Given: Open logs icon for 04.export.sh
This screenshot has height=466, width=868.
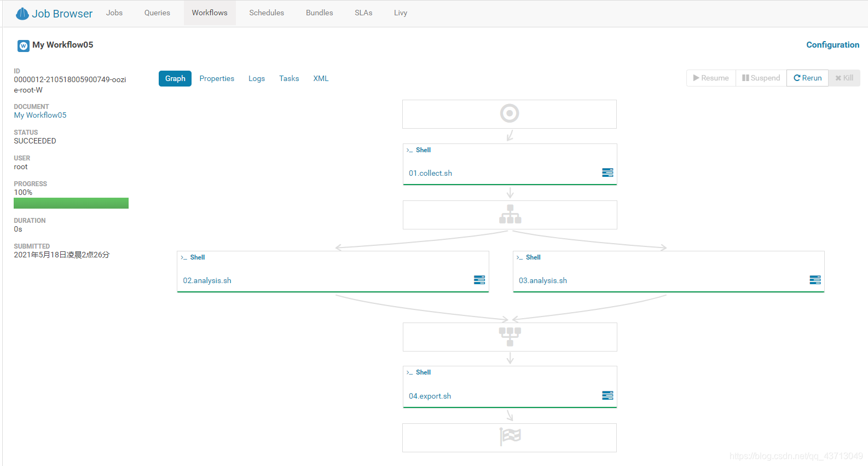Looking at the screenshot, I should coord(607,395).
